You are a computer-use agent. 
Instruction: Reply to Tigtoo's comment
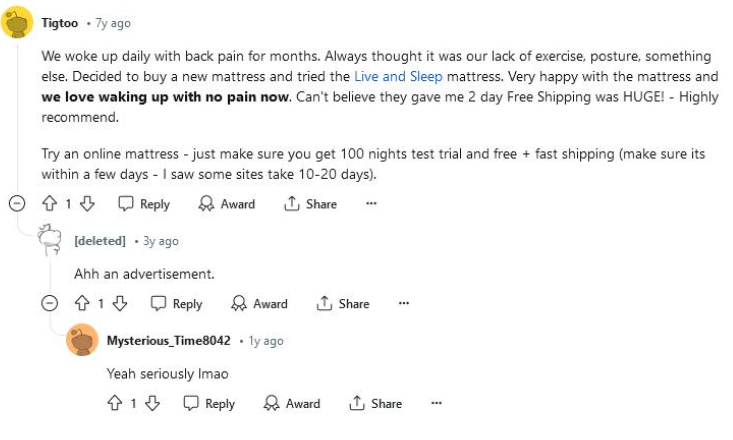click(x=144, y=204)
